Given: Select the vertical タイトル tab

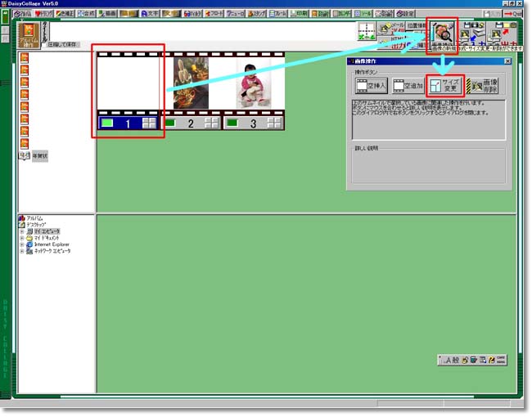Looking at the screenshot, I should tap(45, 32).
